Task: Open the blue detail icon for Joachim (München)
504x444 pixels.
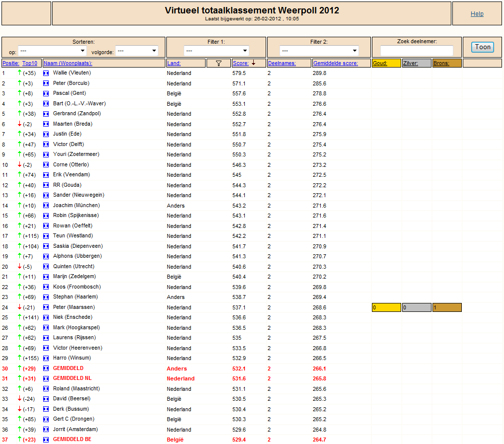Action: (46, 206)
